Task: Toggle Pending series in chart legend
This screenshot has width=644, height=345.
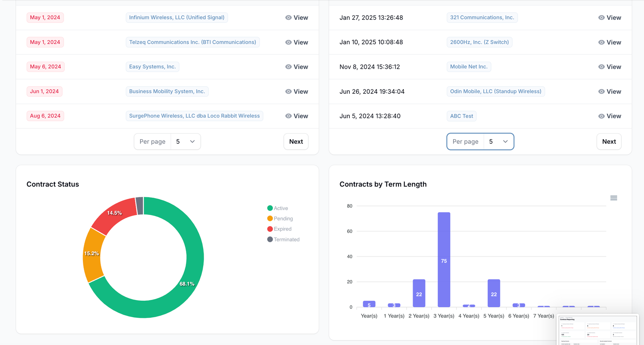Action: [283, 219]
